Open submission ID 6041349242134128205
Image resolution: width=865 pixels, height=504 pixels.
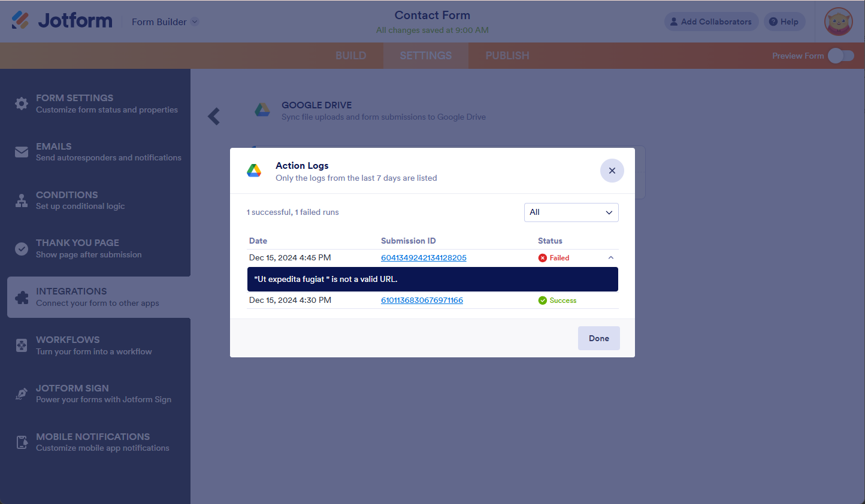[x=424, y=258]
